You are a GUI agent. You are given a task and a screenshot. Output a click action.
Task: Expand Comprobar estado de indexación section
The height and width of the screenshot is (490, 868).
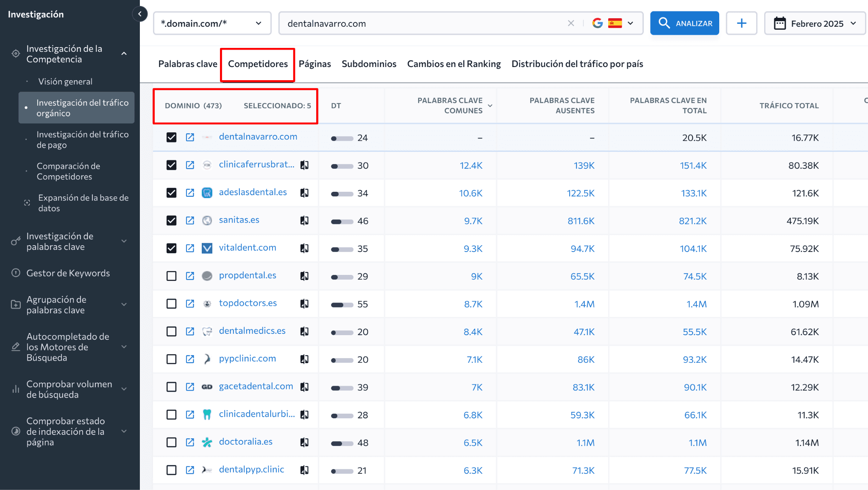(124, 431)
